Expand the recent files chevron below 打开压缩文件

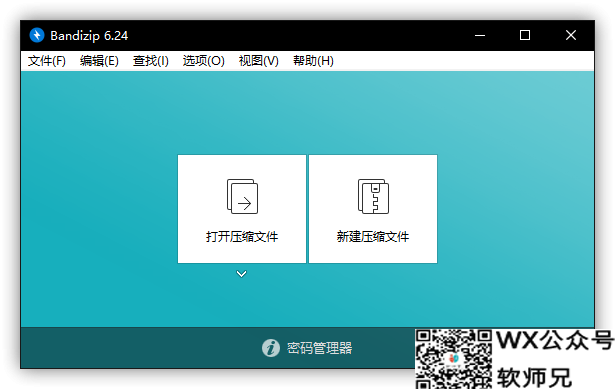242,274
